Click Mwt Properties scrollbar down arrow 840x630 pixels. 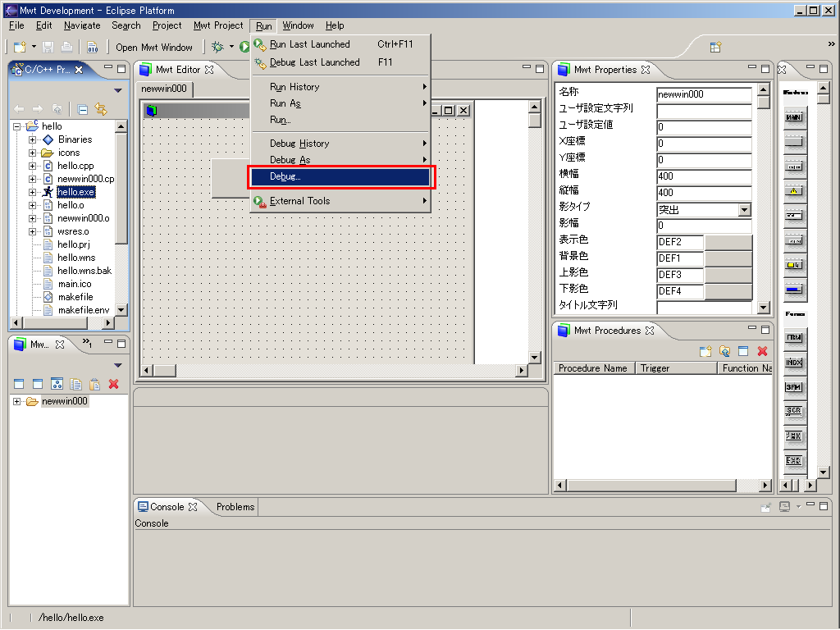click(764, 308)
